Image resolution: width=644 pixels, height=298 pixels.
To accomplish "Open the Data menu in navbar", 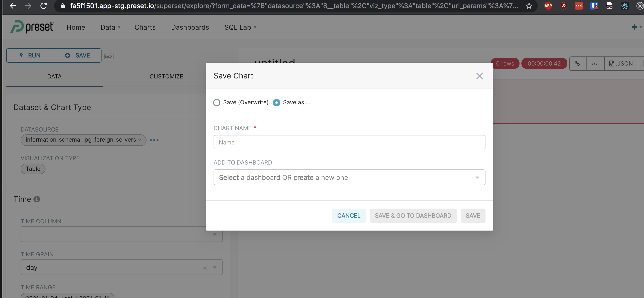I will click(x=110, y=27).
